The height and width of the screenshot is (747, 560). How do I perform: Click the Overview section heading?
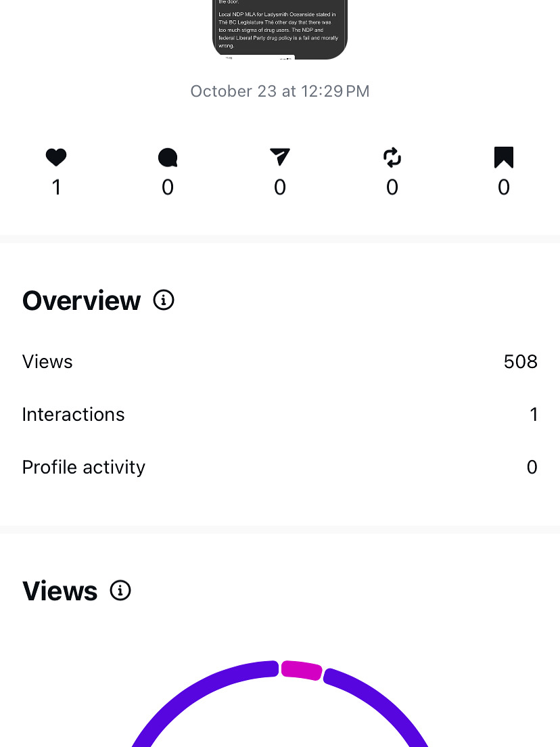coord(81,300)
